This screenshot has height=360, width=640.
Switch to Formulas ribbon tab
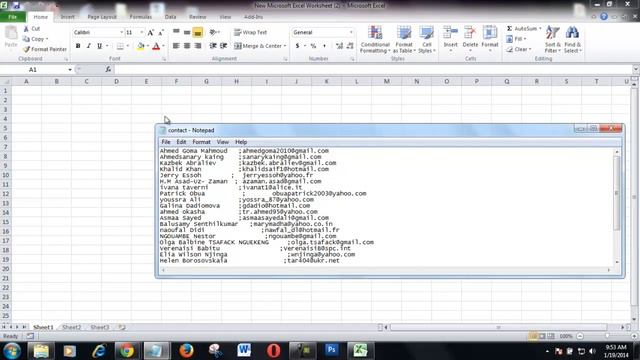click(140, 17)
